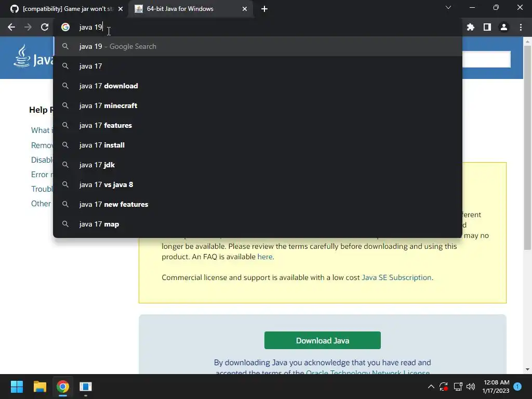Toggle the Chrome side panel icon
Viewport: 532px width, 399px height.
point(487,27)
